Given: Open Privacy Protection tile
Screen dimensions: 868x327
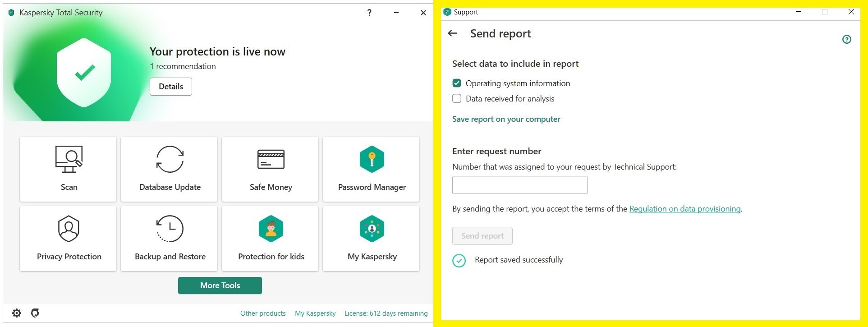Looking at the screenshot, I should [x=68, y=239].
